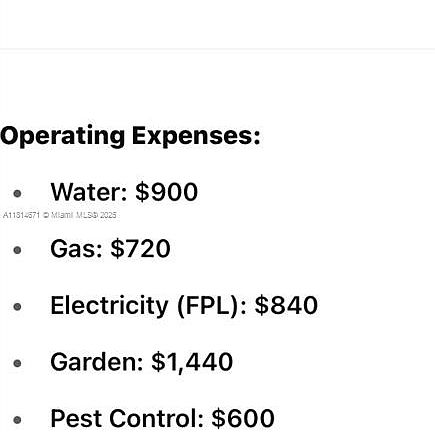Select the bullet beside Pest Control
The image size is (435, 432).
click(x=17, y=420)
